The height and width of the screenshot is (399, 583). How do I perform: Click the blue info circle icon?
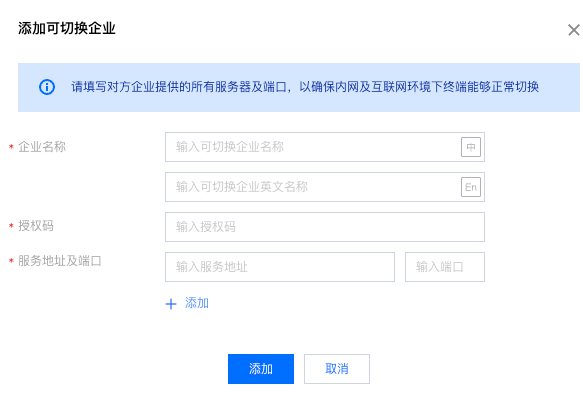47,87
